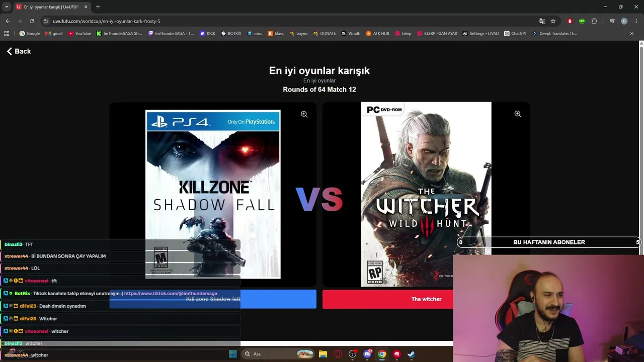The width and height of the screenshot is (644, 362).
Task: Open a new tab
Action: [x=98, y=7]
